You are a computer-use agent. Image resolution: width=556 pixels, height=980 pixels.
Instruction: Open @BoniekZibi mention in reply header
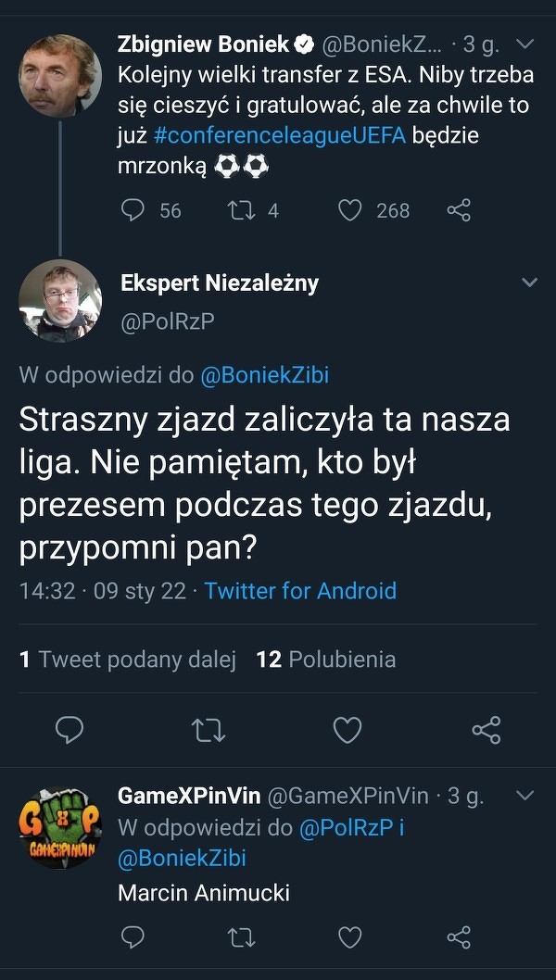pyautogui.click(x=264, y=375)
